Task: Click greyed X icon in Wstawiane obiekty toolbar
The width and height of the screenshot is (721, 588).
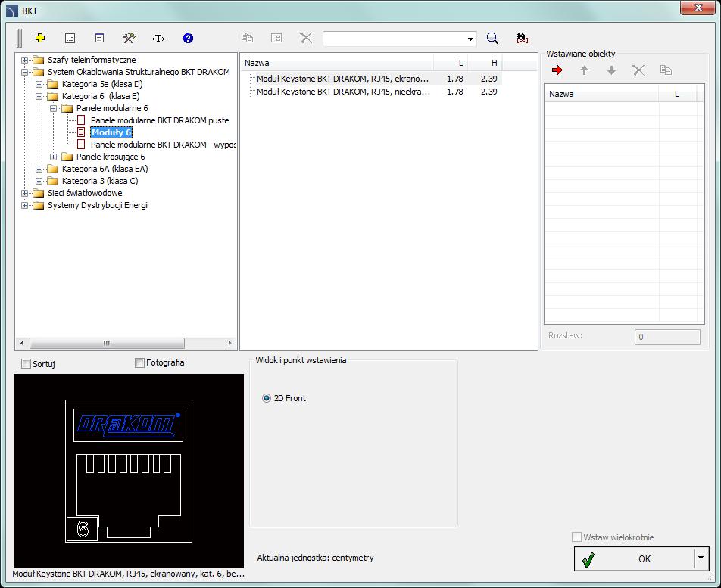Action: tap(638, 70)
